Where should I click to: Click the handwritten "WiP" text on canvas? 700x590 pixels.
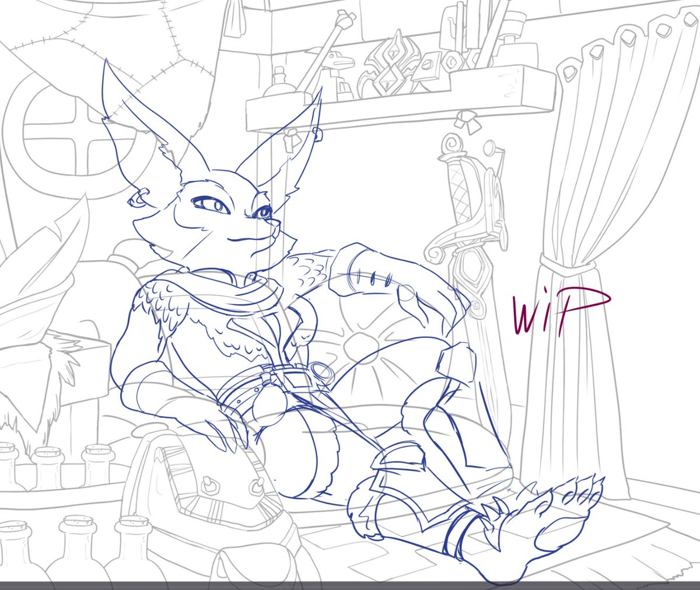(x=561, y=312)
